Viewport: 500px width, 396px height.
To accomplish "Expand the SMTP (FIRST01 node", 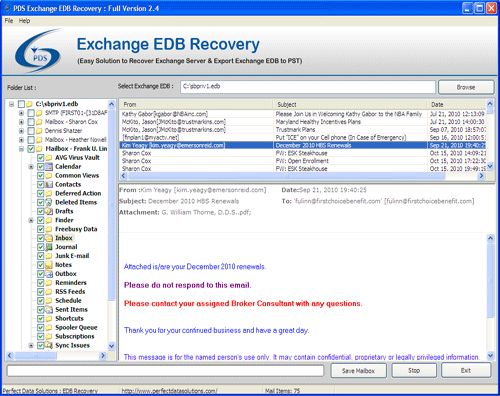I will [x=21, y=113].
